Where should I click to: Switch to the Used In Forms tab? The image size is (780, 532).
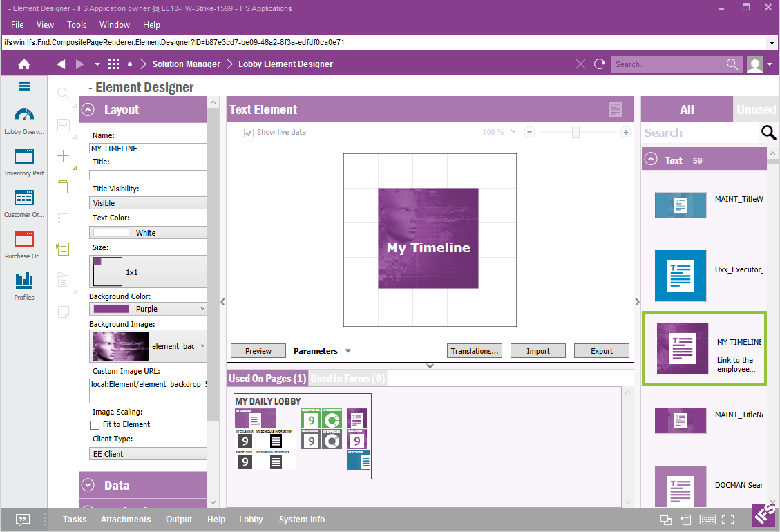point(348,379)
